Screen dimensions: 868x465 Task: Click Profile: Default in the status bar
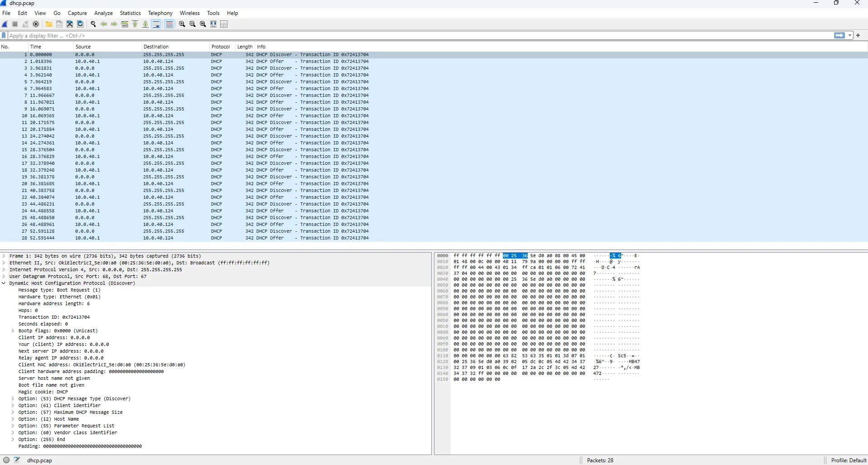click(849, 460)
